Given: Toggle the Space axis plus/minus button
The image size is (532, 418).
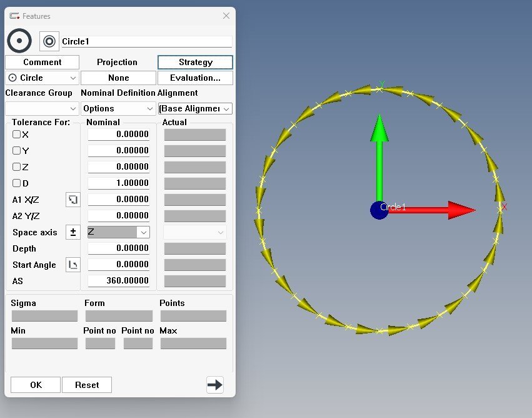Looking at the screenshot, I should pyautogui.click(x=73, y=232).
